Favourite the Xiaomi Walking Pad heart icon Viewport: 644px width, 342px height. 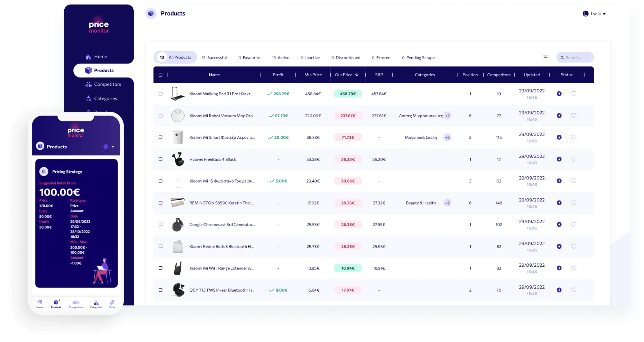coord(574,94)
